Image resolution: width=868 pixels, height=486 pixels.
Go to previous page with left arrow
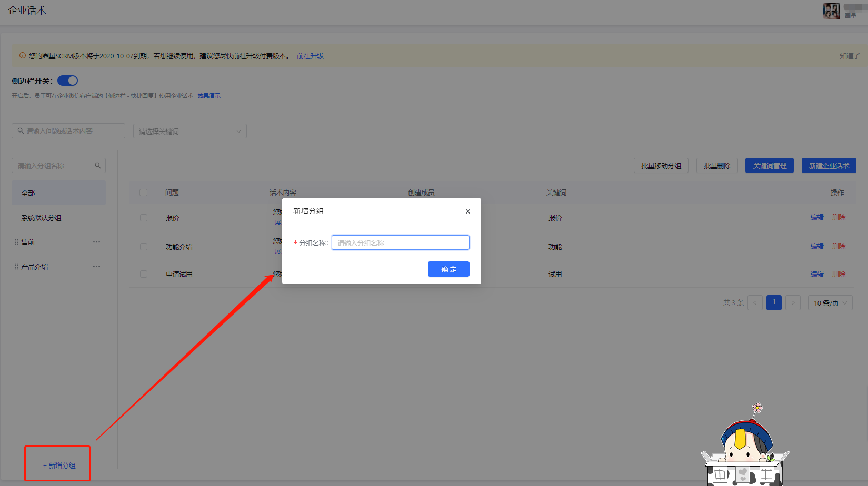click(755, 302)
